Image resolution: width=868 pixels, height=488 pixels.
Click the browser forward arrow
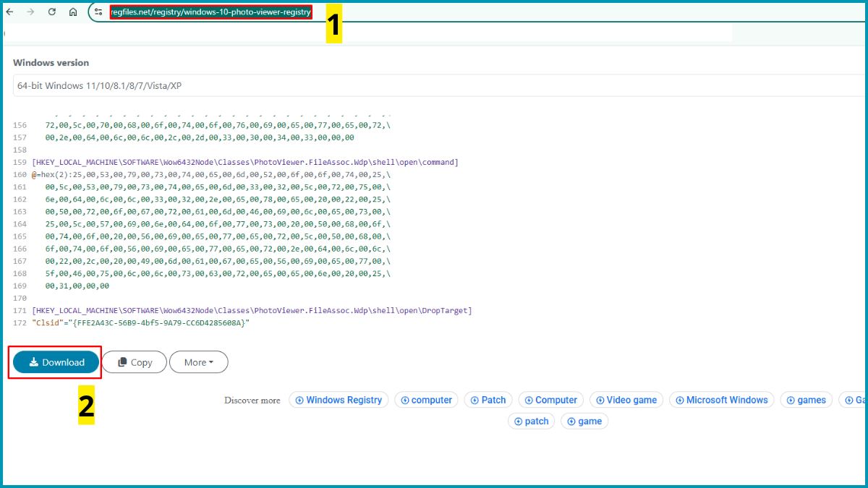pos(30,12)
